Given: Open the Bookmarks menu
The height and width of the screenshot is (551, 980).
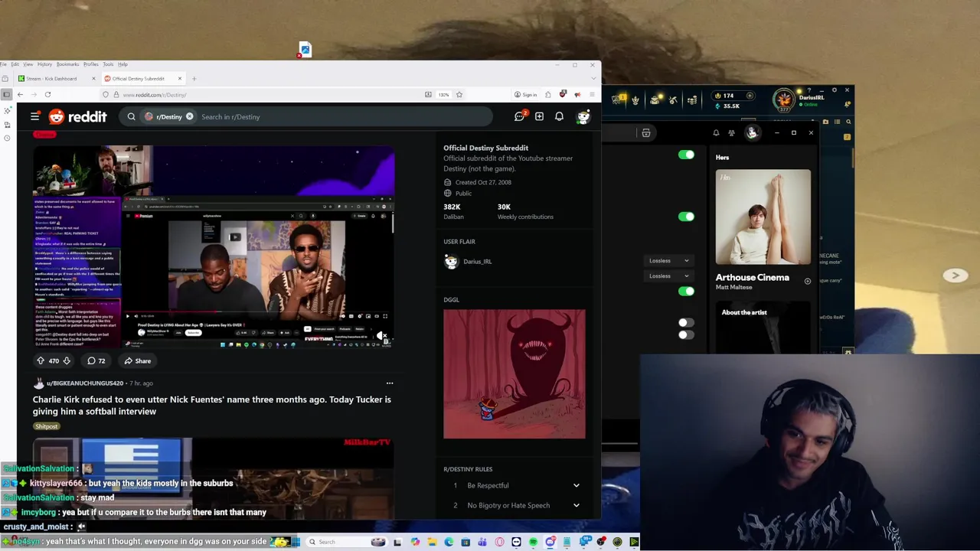Looking at the screenshot, I should click(x=67, y=64).
